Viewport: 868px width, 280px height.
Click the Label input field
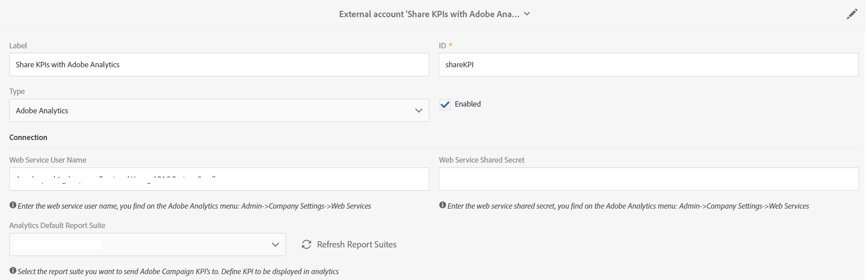[x=219, y=65]
